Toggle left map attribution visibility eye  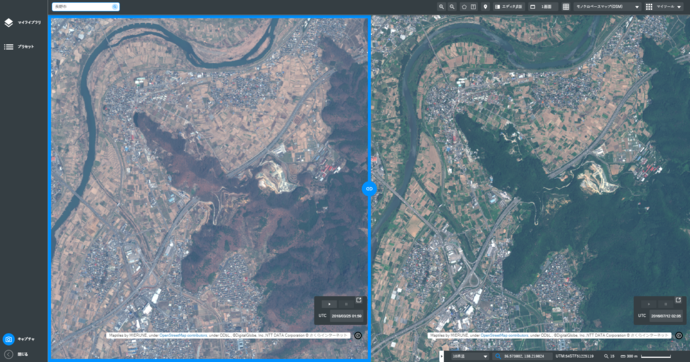point(358,335)
